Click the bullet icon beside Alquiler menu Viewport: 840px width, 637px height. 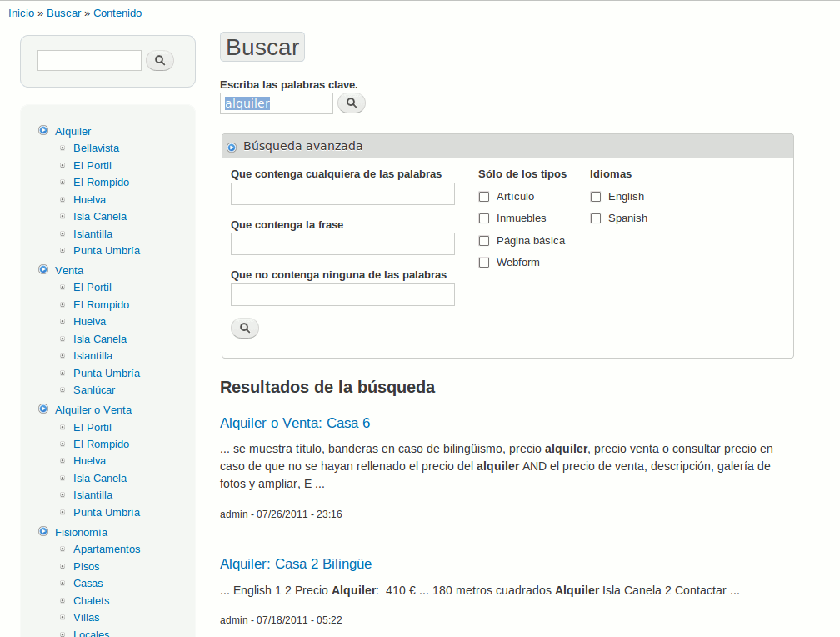pyautogui.click(x=43, y=131)
